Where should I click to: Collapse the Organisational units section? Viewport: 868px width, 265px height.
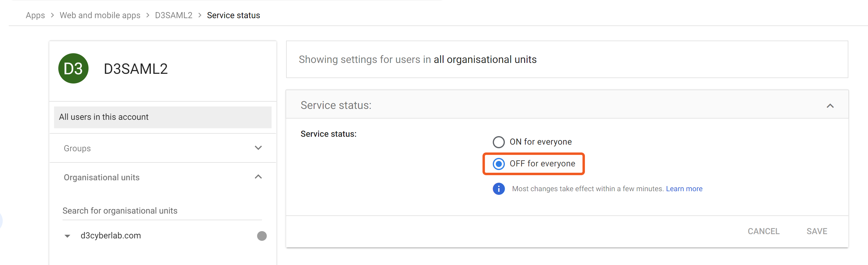[258, 177]
